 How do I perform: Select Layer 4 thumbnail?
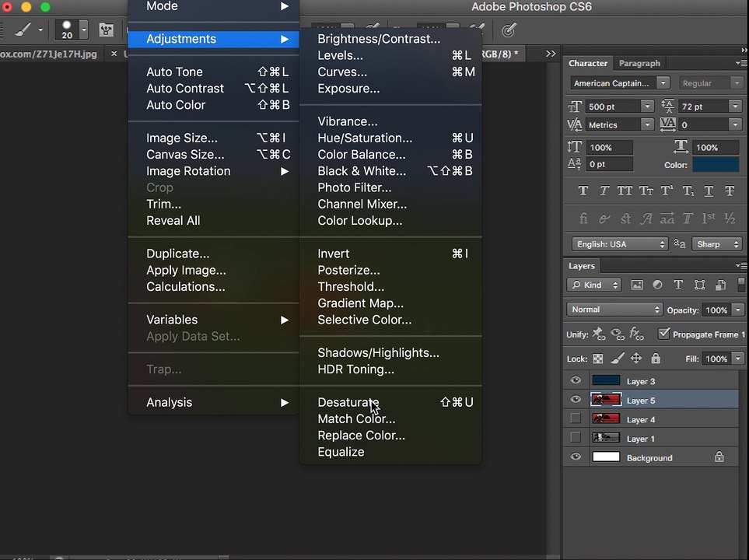tap(606, 419)
